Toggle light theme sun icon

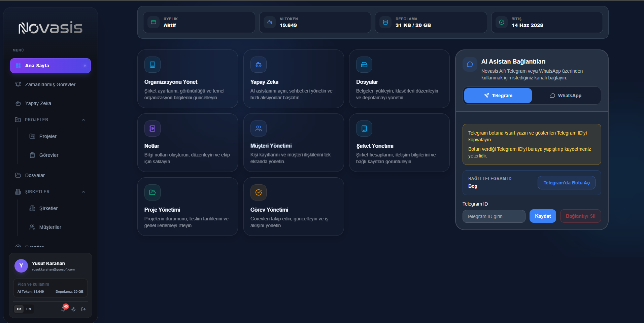[x=73, y=309]
